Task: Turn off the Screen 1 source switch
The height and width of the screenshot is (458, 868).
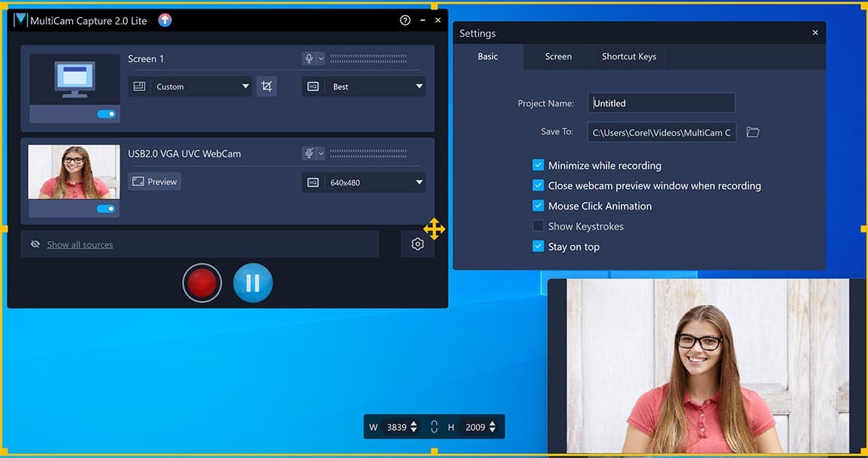Action: pos(106,114)
